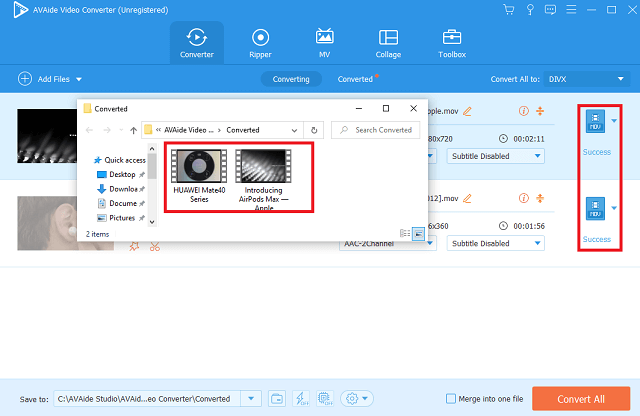Screen dimensions: 640x416
Task: Click the register key icon
Action: (530, 9)
